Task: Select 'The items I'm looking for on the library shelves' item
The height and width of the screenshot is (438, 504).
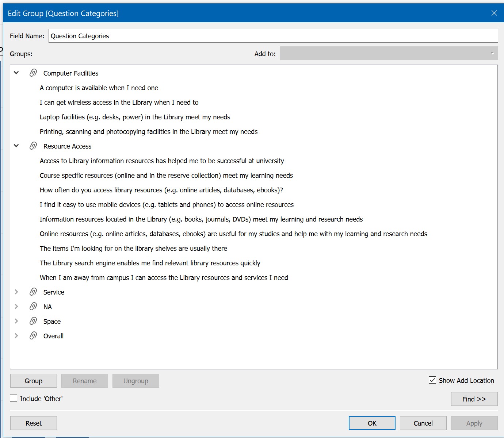Action: (133, 249)
